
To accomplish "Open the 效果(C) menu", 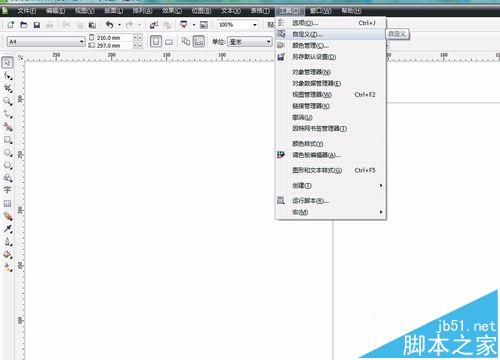I will click(x=172, y=11).
